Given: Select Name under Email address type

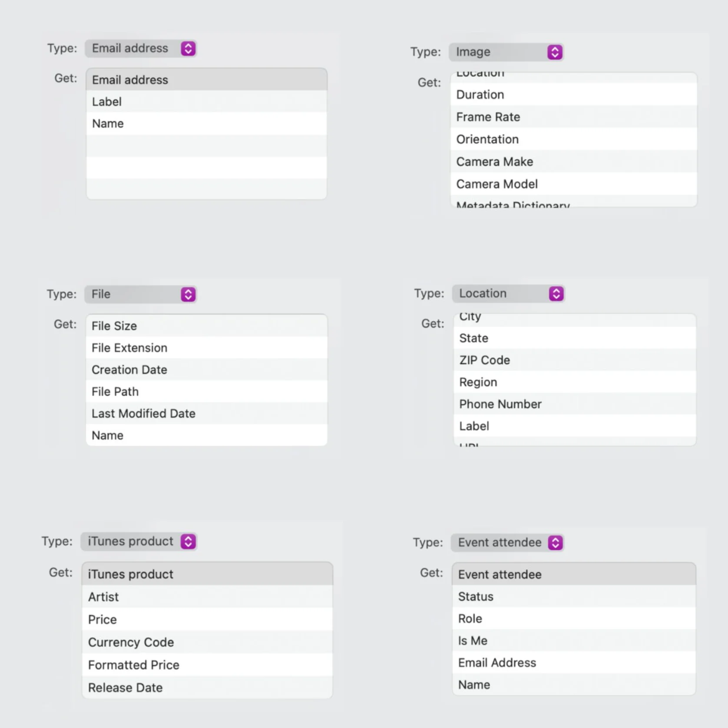Looking at the screenshot, I should click(x=206, y=124).
